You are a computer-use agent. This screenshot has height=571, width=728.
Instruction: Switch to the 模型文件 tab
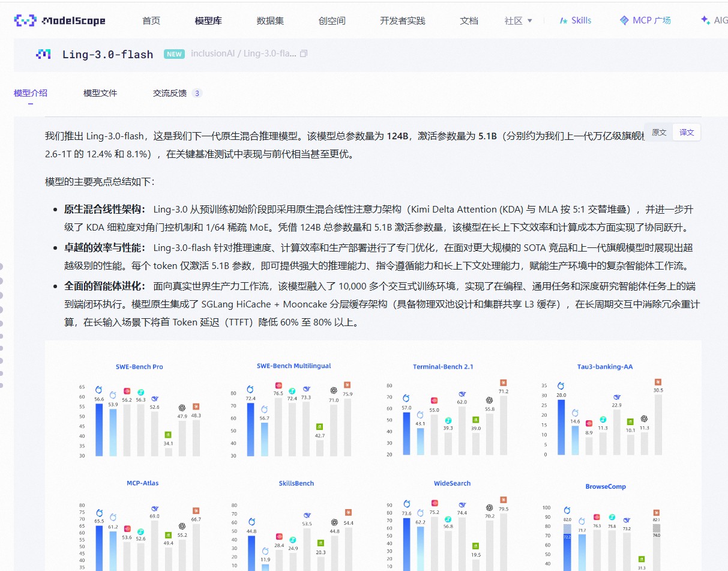point(100,93)
